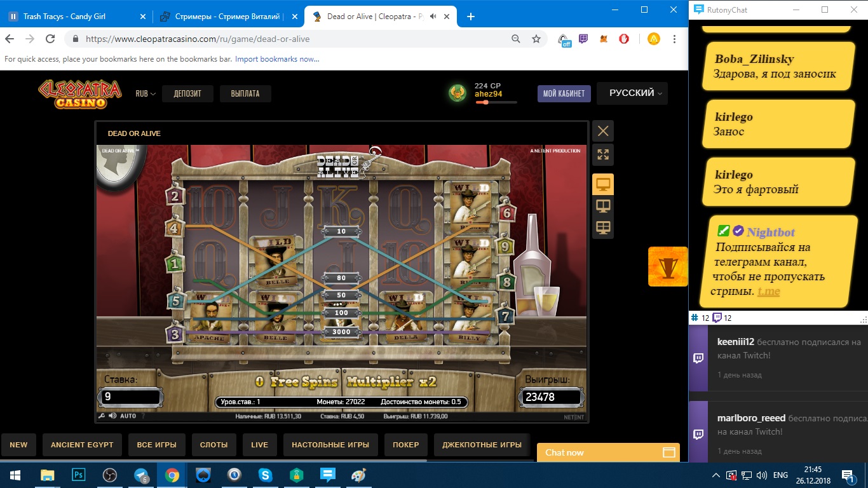Expand the RUB currency dropdown
Image resolution: width=868 pixels, height=488 pixels.
tap(146, 93)
